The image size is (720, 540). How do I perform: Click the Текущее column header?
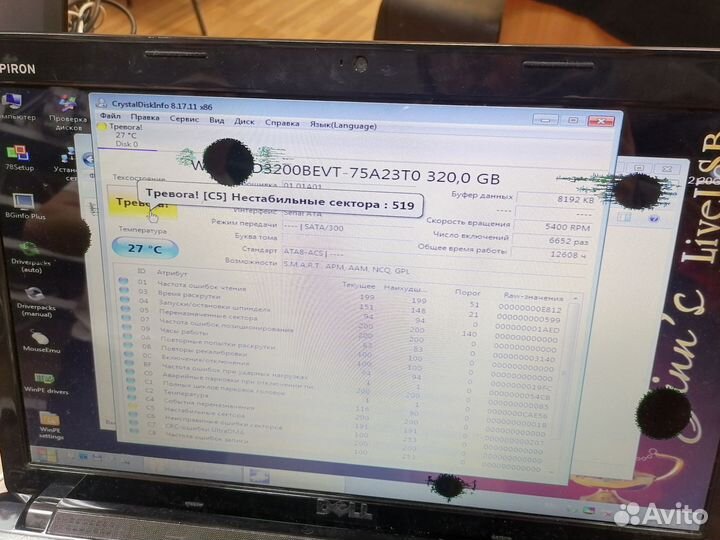coord(359,286)
